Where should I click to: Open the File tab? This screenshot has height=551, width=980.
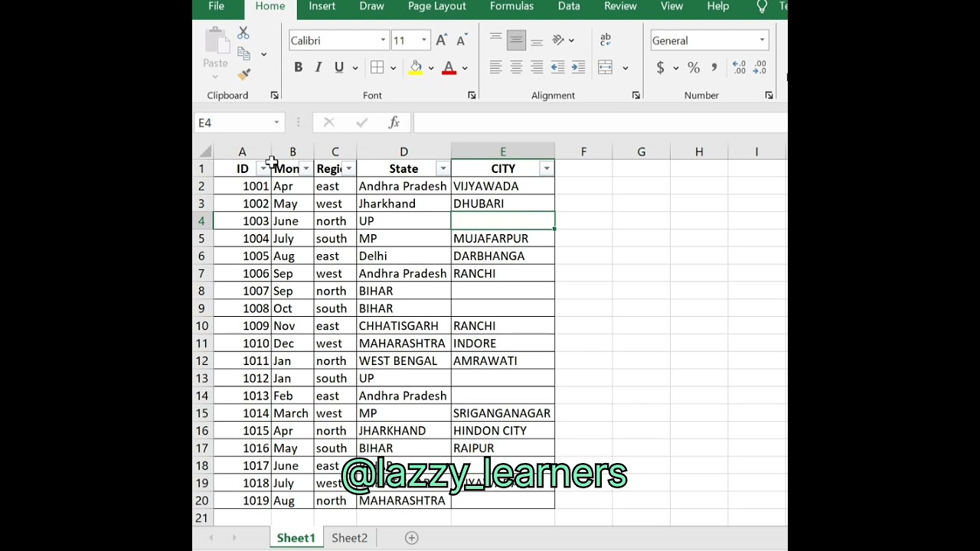pos(216,6)
